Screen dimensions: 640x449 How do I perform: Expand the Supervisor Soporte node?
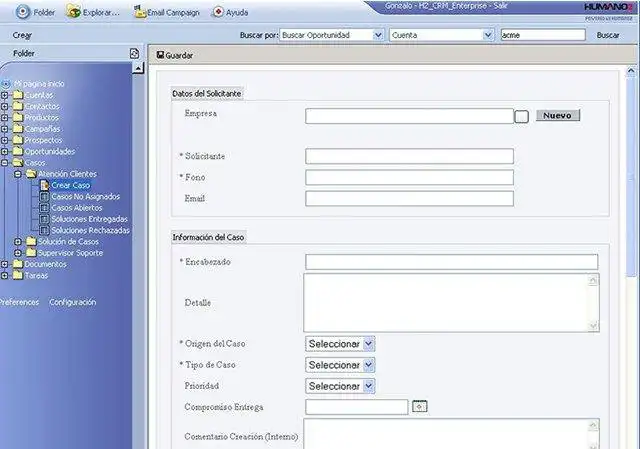click(x=18, y=253)
